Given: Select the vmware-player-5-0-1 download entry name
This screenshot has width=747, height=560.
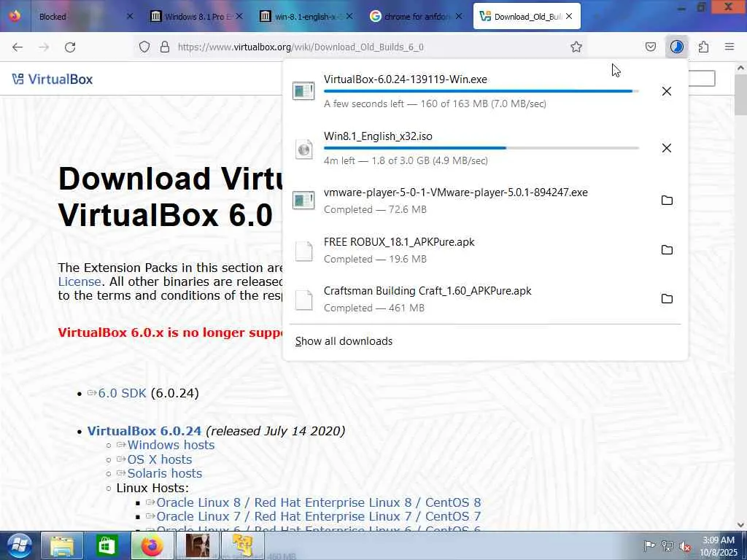Looking at the screenshot, I should tap(455, 192).
